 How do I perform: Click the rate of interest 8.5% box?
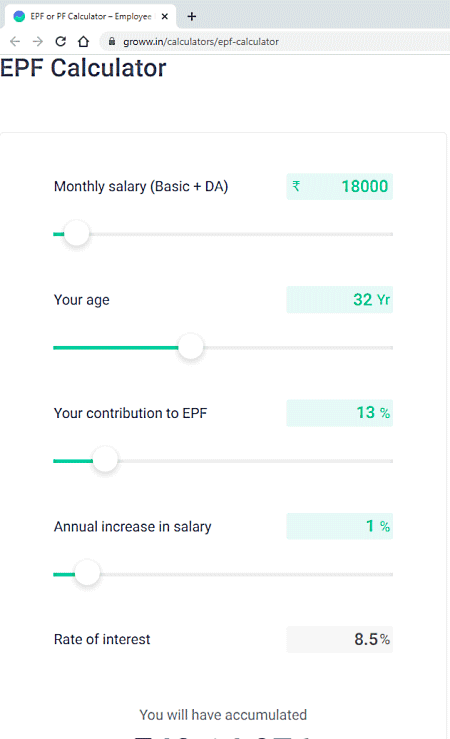click(x=339, y=640)
